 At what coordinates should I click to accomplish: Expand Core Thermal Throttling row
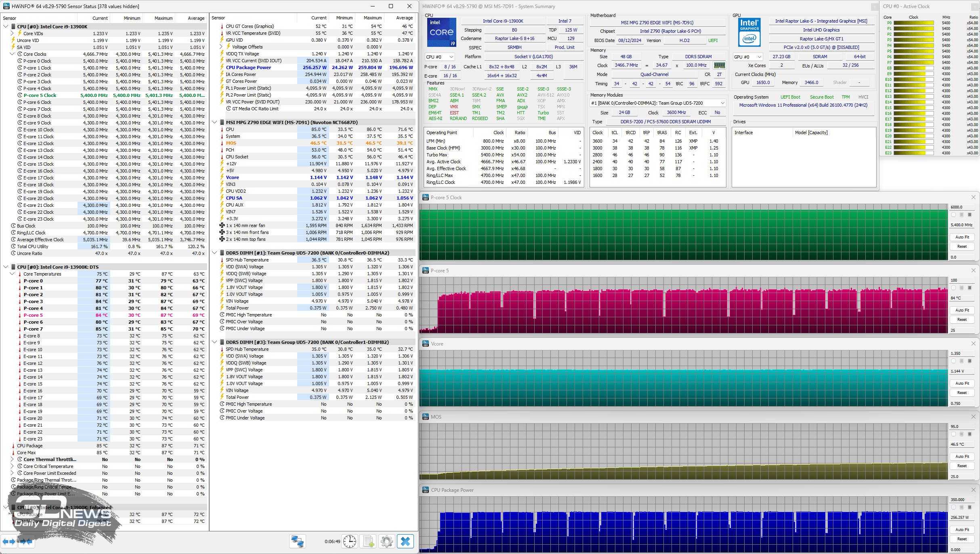[x=12, y=459]
